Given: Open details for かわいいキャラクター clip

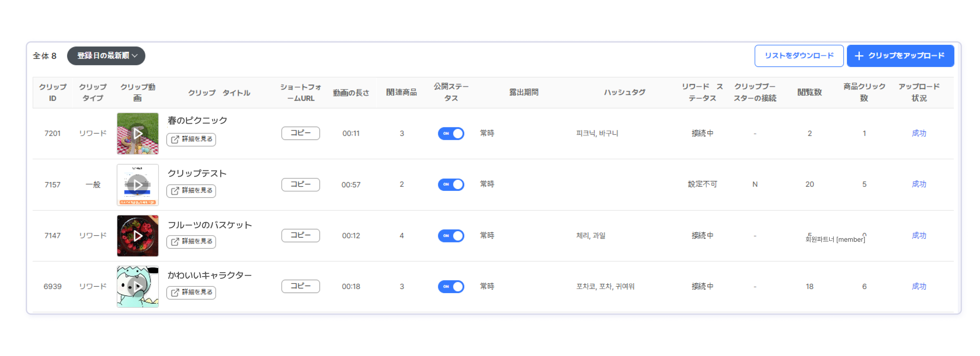Looking at the screenshot, I should (191, 292).
